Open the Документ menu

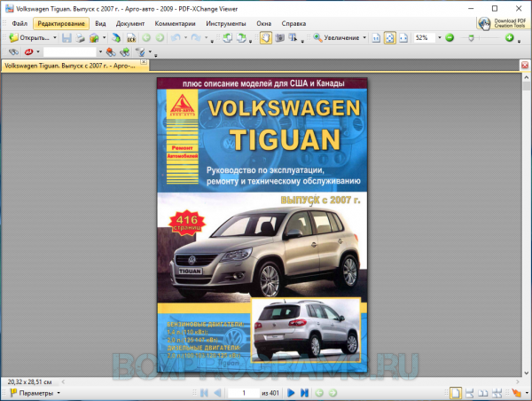(130, 23)
